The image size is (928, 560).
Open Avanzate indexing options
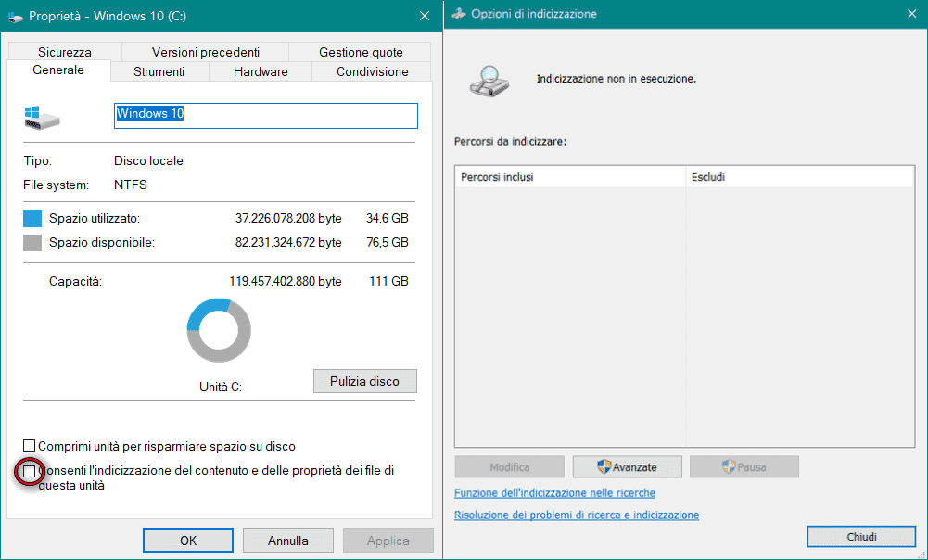[628, 467]
